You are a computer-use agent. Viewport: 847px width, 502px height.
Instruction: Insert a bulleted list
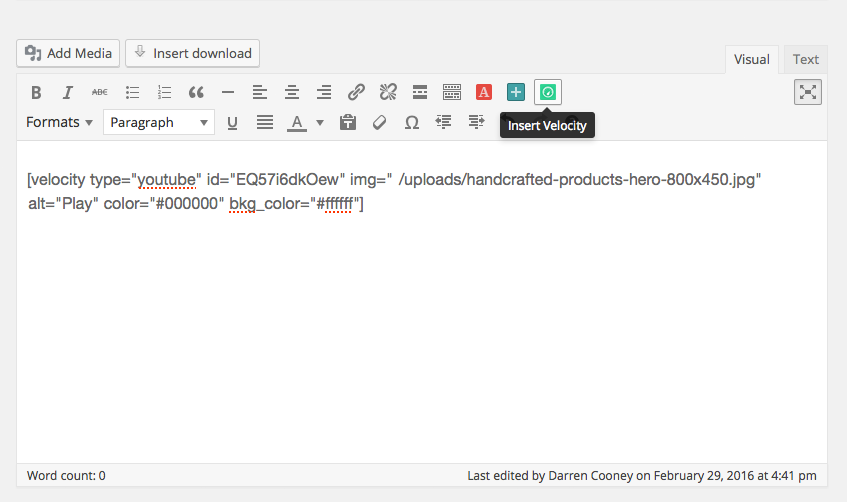tap(132, 92)
